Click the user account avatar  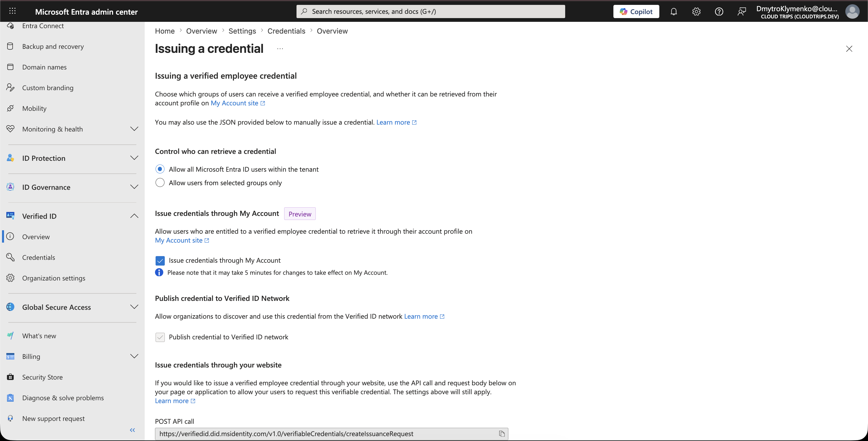pos(852,11)
